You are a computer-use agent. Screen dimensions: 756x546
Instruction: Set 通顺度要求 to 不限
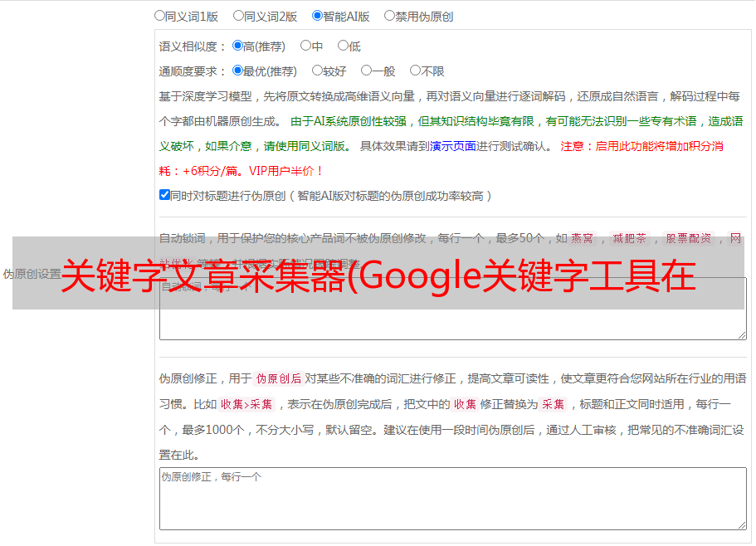pos(415,71)
